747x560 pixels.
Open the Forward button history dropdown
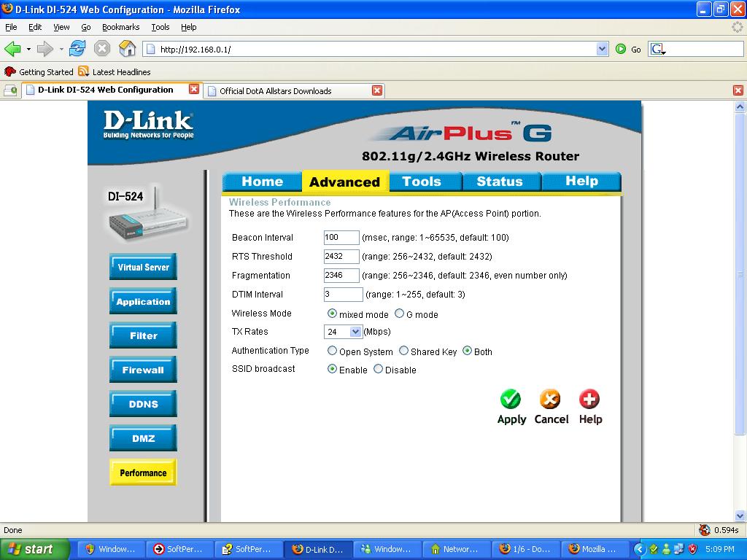[61, 49]
